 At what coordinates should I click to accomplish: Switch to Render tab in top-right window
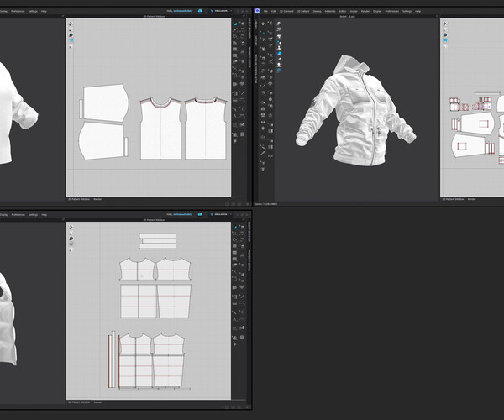point(471,199)
